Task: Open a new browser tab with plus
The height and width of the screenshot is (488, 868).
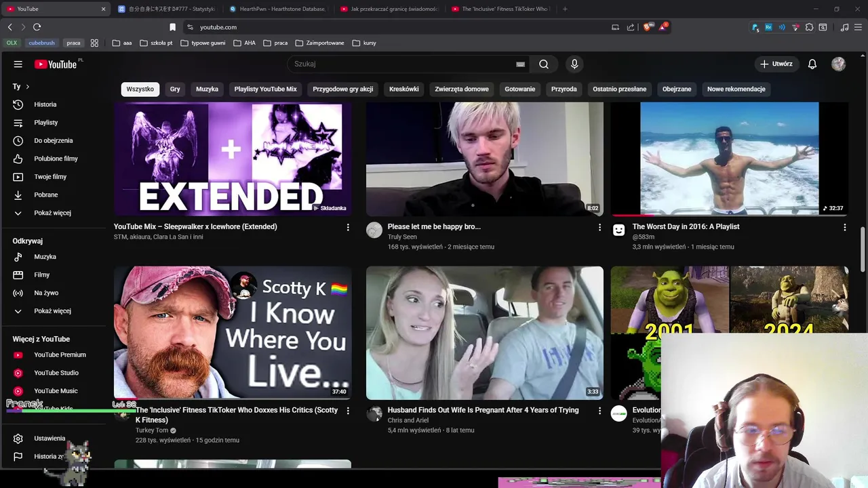Action: [565, 9]
